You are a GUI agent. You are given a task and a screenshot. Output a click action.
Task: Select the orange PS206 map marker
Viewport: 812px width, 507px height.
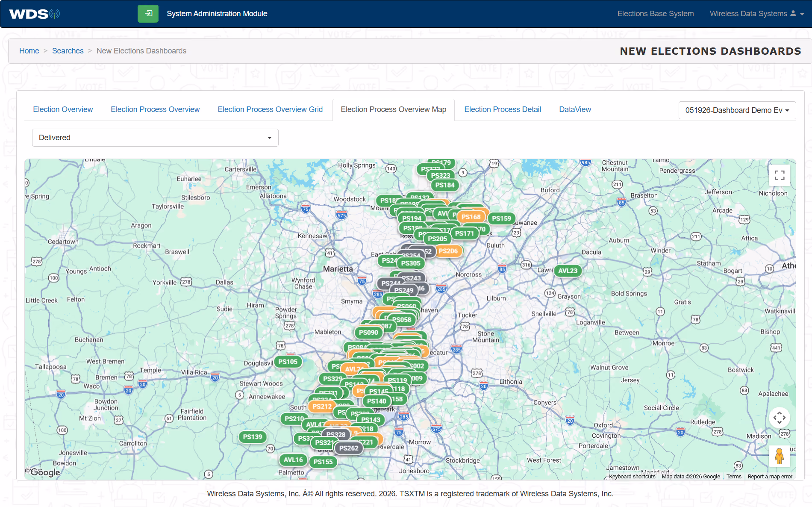(448, 251)
